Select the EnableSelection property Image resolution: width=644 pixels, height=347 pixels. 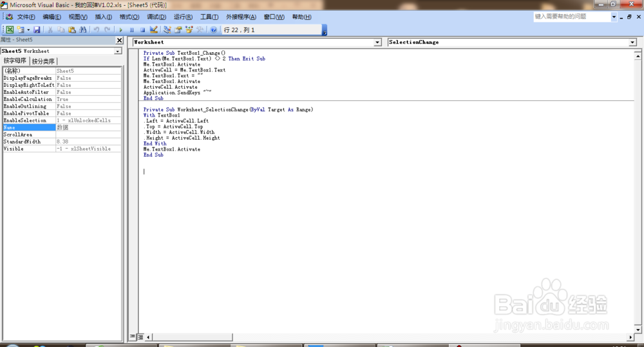point(62,120)
